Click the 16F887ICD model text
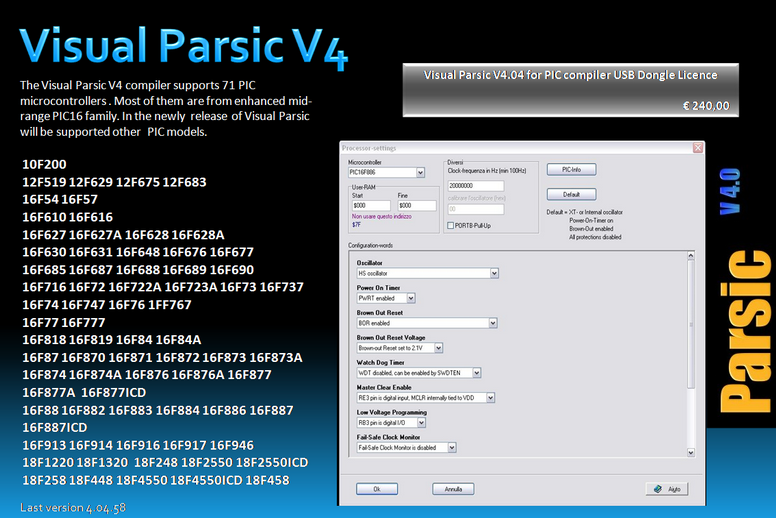This screenshot has width=776, height=518. pyautogui.click(x=54, y=427)
